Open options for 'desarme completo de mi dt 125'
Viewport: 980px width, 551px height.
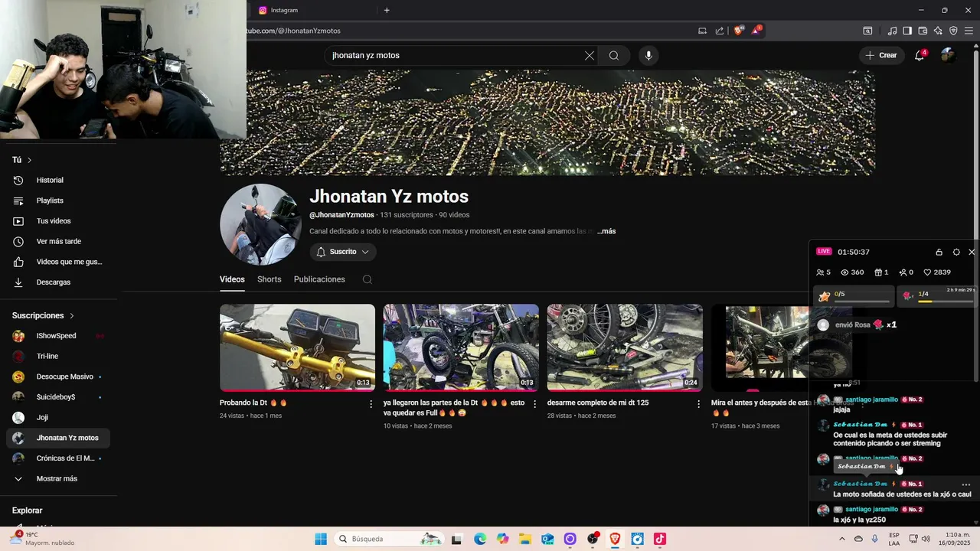698,403
